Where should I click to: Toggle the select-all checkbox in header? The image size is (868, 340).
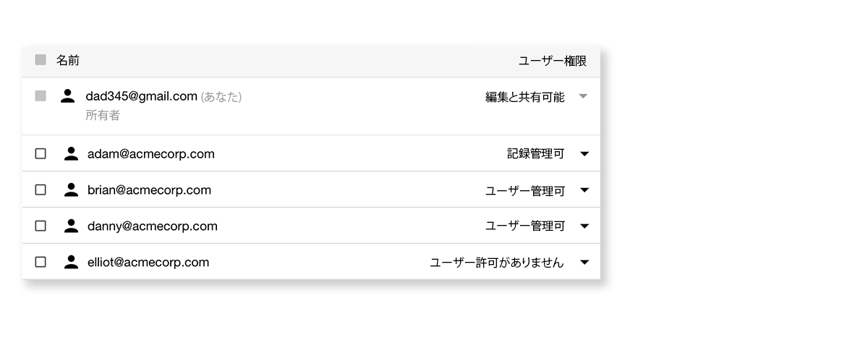click(x=41, y=60)
